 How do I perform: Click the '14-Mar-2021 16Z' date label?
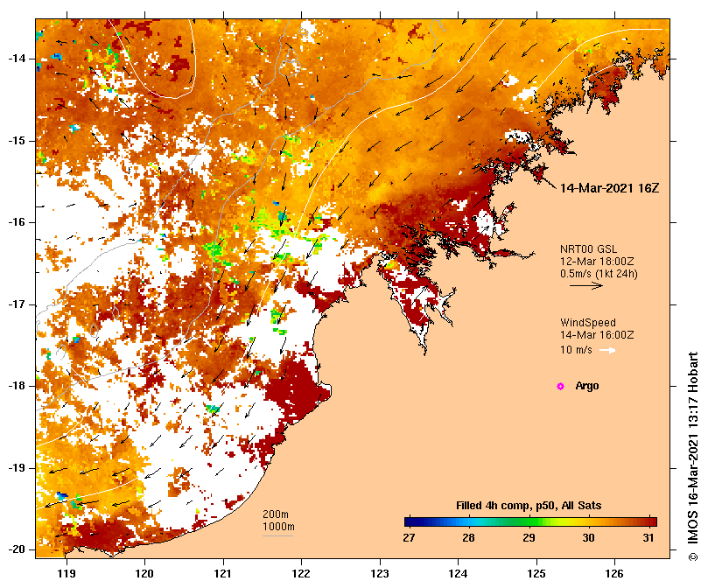click(609, 188)
